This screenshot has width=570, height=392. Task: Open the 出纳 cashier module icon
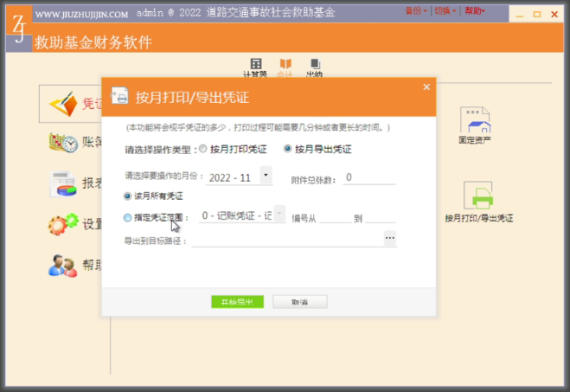[314, 64]
